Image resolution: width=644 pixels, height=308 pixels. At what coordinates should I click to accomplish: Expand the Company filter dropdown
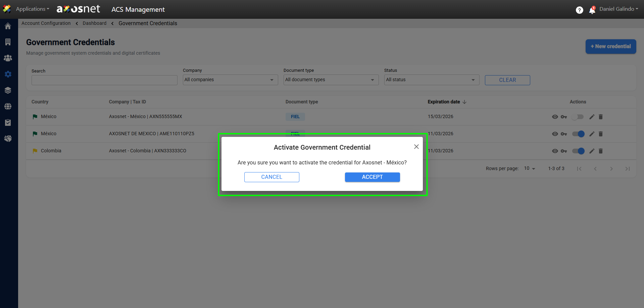(x=230, y=80)
